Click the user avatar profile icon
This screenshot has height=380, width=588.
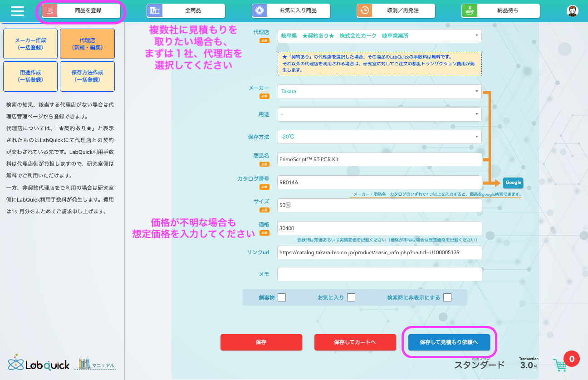573,11
